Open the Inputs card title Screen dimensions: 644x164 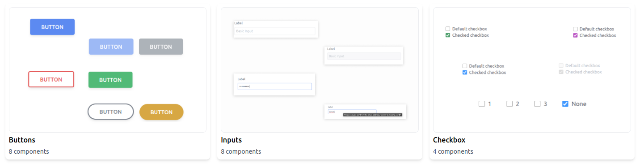[232, 140]
